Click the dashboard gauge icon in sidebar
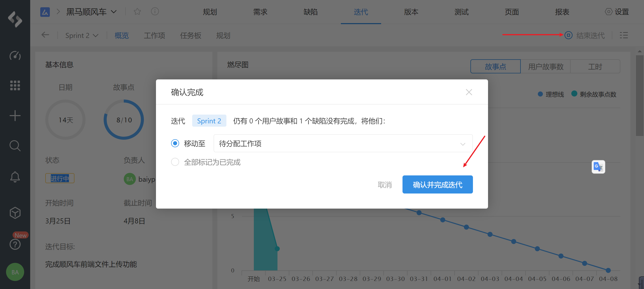Screen dimensions: 644x289 (15, 56)
